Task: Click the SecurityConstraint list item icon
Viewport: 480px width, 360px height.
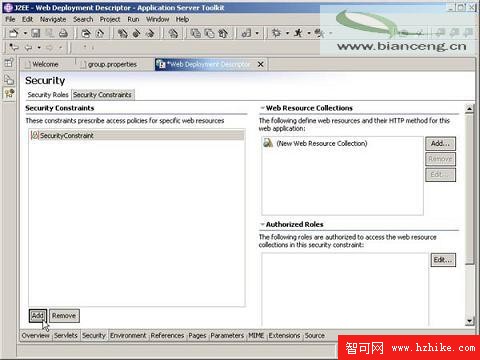Action: [35, 135]
